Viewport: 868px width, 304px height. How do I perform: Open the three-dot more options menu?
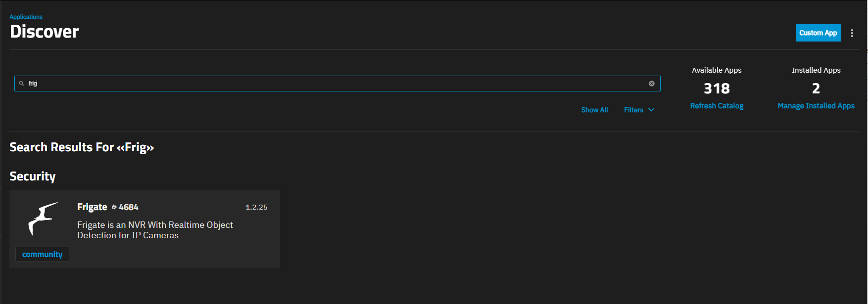click(x=852, y=33)
